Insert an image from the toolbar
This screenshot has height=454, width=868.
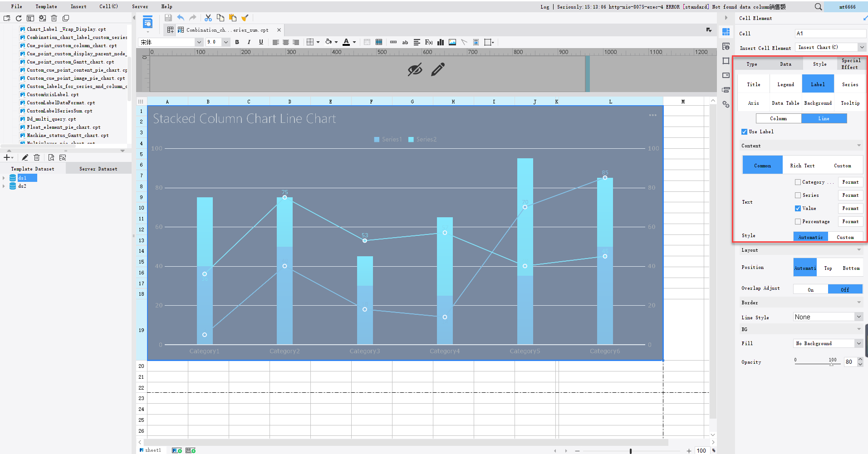[452, 42]
